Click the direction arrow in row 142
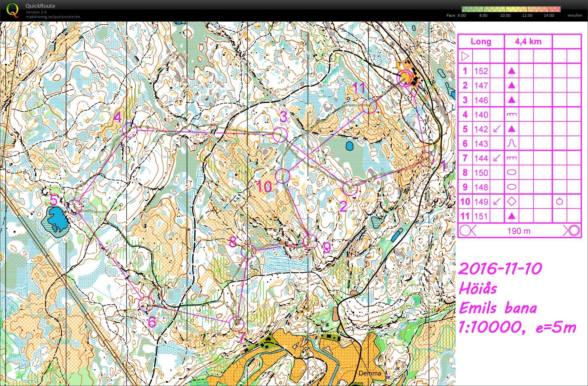 click(497, 129)
